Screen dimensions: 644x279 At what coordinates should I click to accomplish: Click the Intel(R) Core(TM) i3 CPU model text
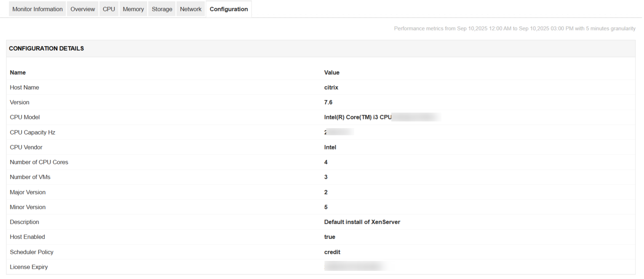(358, 117)
